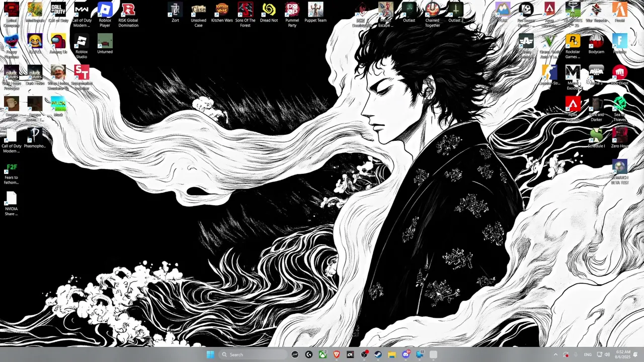644x362 pixels.
Task: Launch MiniRoyale from the desktop
Action: click(x=35, y=13)
